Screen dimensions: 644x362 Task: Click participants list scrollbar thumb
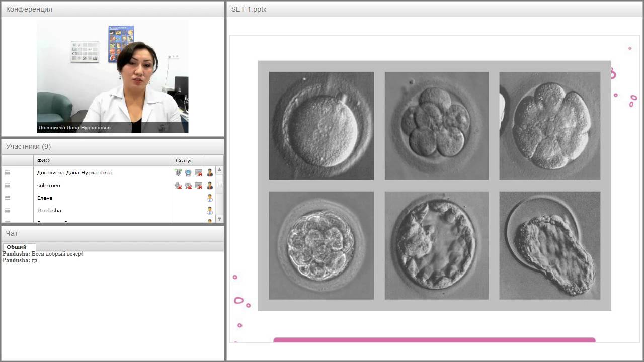pos(219,185)
